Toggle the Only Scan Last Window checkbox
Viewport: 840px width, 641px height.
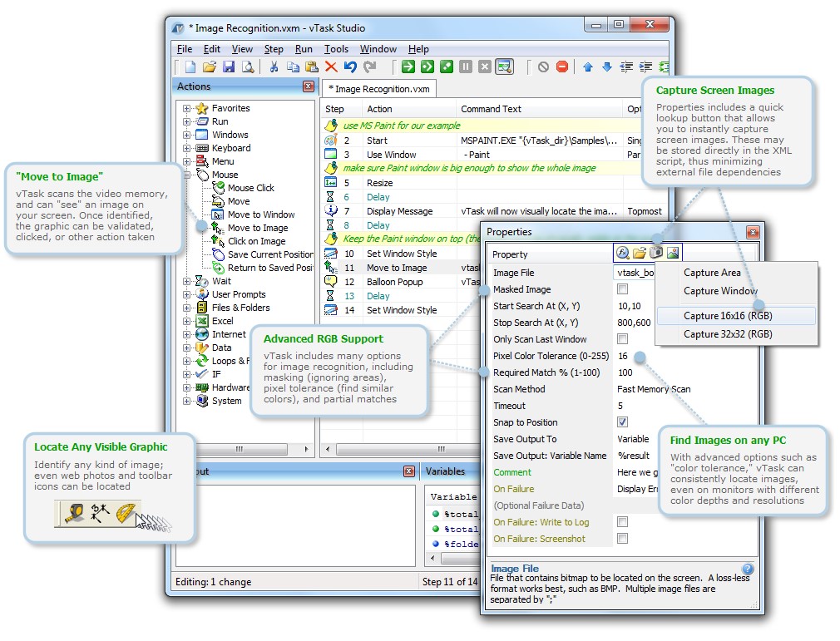click(x=622, y=339)
